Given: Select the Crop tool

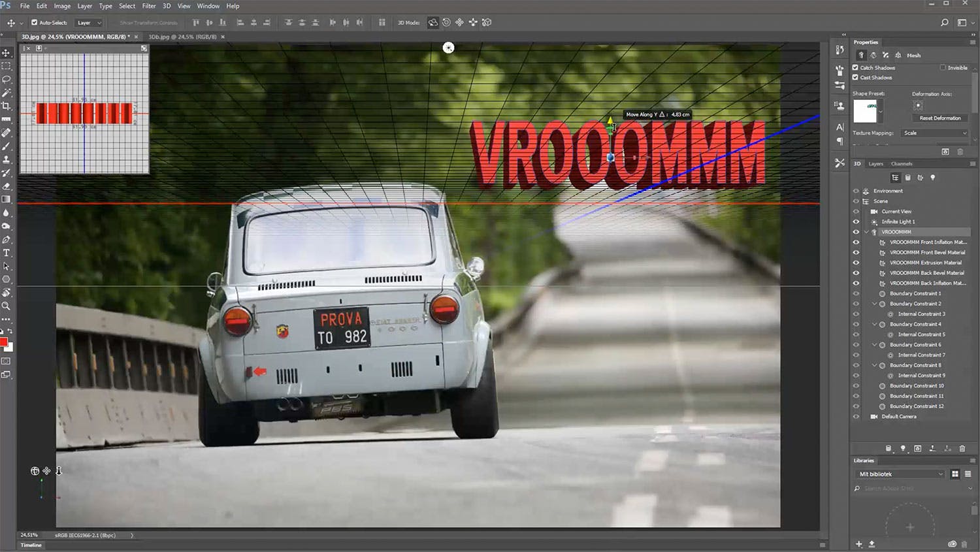Looking at the screenshot, I should [x=7, y=106].
